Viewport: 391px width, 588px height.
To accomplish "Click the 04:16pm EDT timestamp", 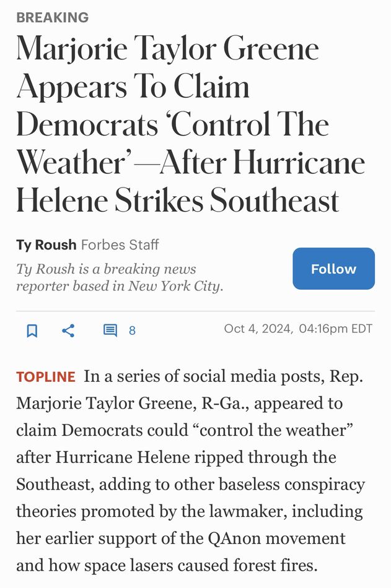I will pos(335,329).
